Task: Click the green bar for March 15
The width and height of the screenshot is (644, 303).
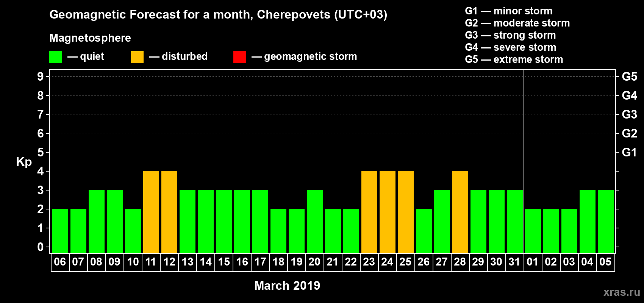Action: [x=224, y=221]
